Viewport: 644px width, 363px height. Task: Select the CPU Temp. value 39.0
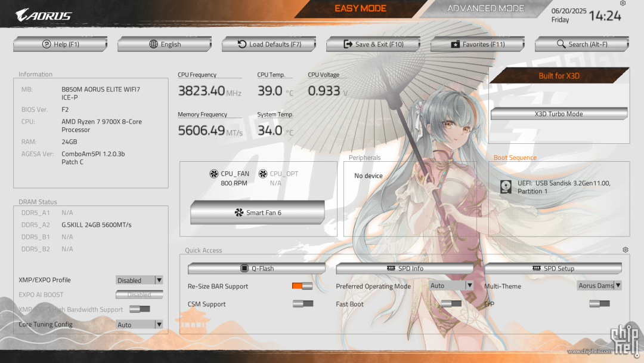(270, 91)
